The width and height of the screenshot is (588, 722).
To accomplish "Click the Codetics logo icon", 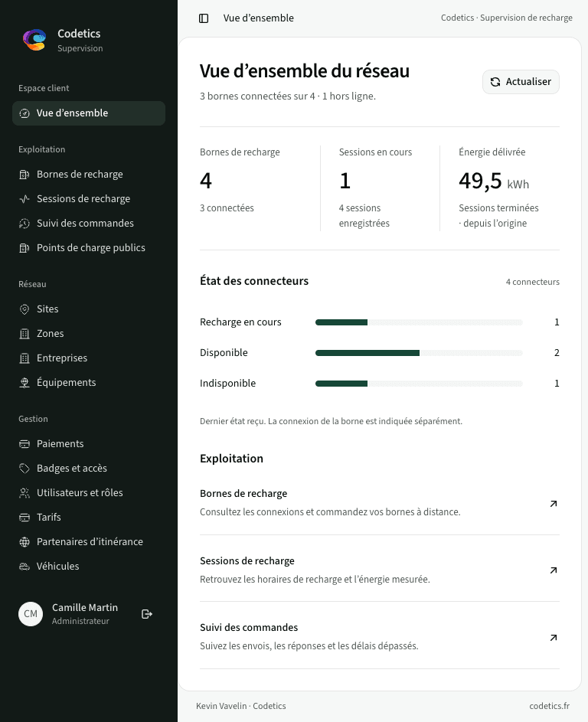I will tap(34, 40).
